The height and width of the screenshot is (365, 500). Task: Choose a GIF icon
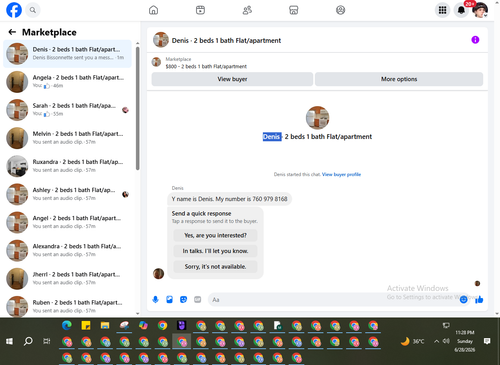pos(198,299)
